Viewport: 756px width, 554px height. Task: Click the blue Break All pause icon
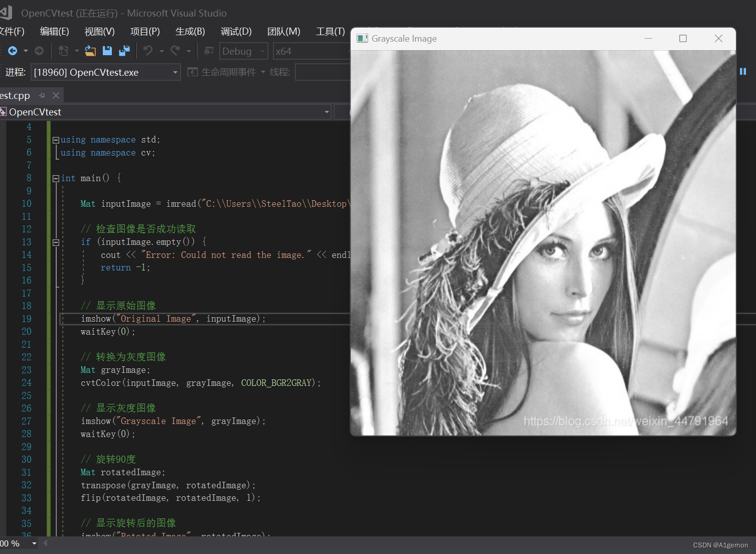point(743,72)
